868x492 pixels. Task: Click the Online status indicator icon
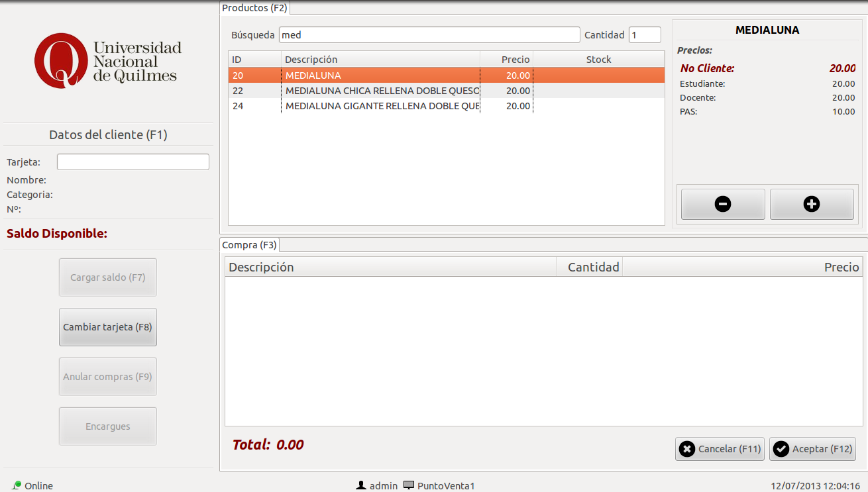click(x=17, y=485)
